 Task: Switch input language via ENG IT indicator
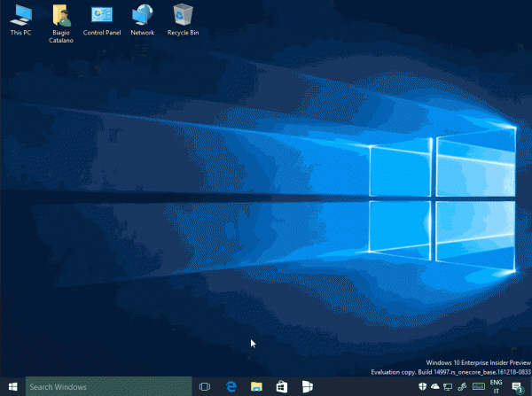click(x=496, y=386)
